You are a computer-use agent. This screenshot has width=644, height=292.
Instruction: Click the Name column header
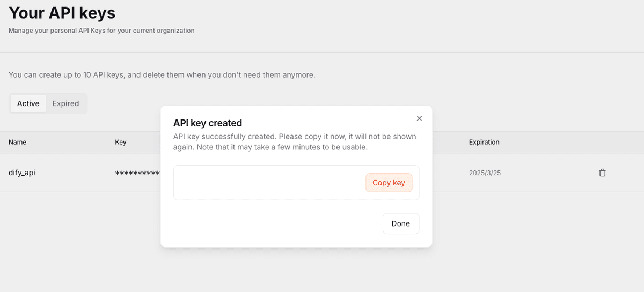[18, 143]
